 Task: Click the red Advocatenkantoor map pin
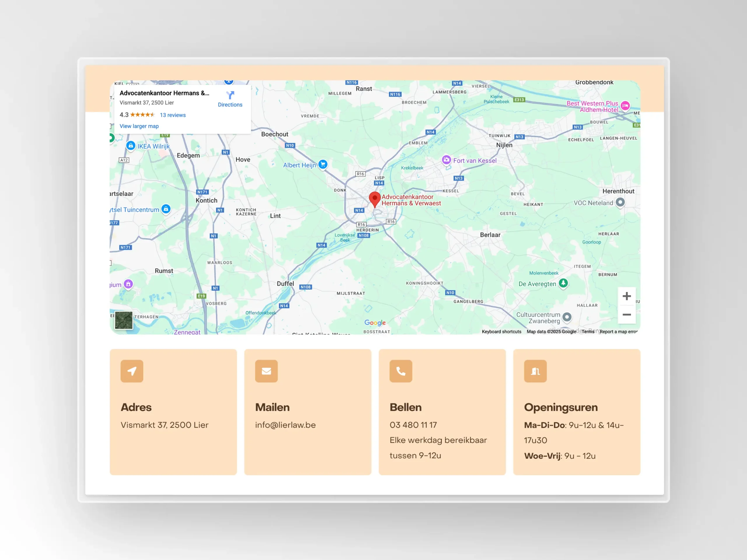point(374,199)
